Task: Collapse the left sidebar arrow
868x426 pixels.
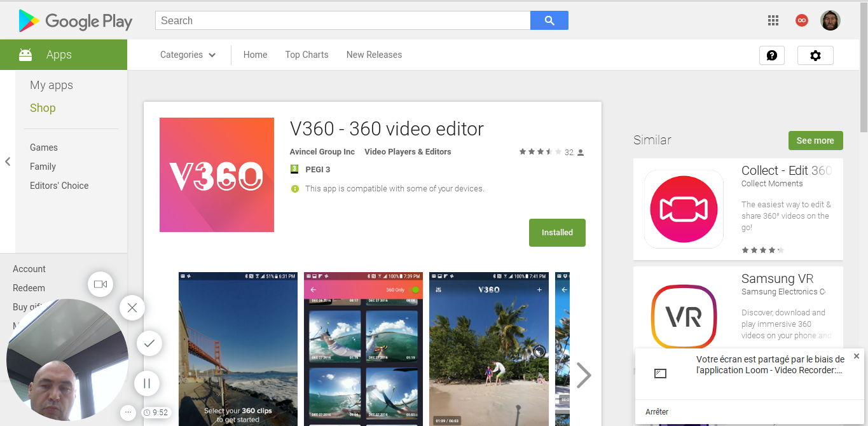Action: (8, 161)
